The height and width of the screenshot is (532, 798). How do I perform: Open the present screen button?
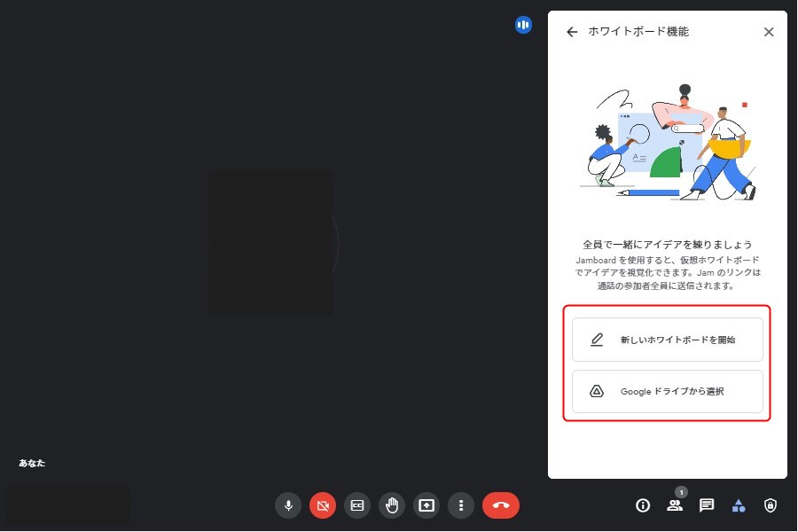(x=426, y=505)
